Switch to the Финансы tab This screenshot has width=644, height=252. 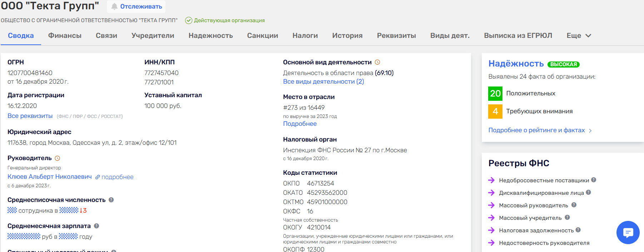(65, 36)
